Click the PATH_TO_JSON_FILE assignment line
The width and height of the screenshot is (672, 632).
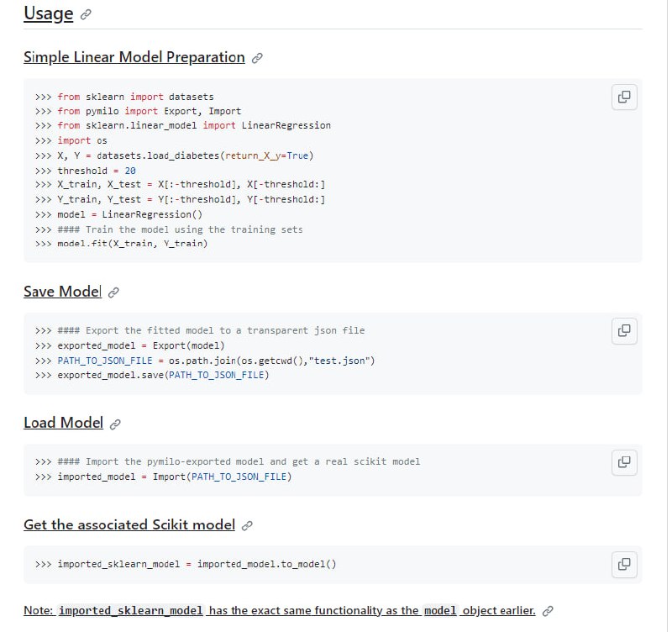(215, 361)
